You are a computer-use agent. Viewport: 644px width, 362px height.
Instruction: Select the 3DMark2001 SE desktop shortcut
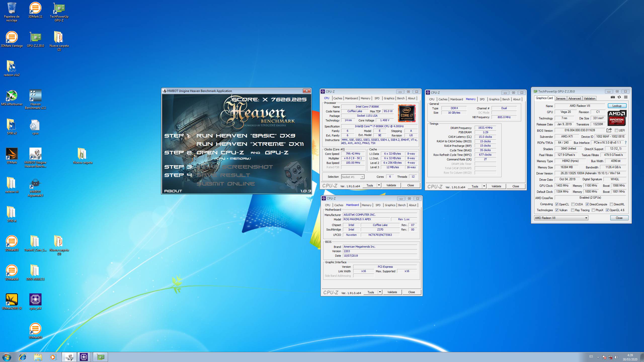(x=12, y=302)
